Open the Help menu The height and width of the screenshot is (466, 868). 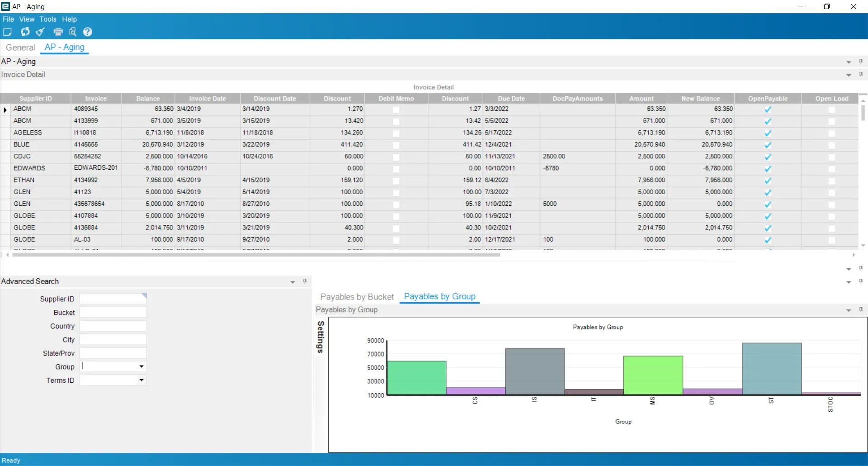pyautogui.click(x=69, y=19)
